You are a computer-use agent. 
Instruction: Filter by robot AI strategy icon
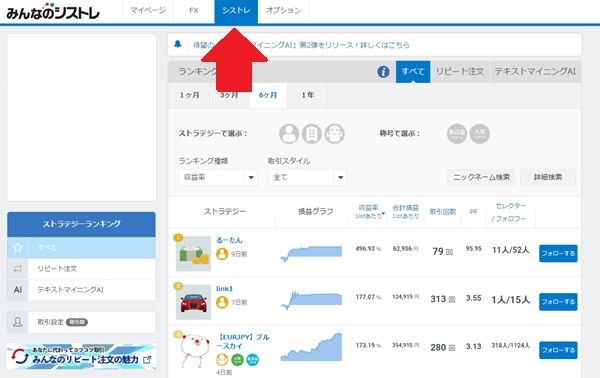click(x=334, y=134)
